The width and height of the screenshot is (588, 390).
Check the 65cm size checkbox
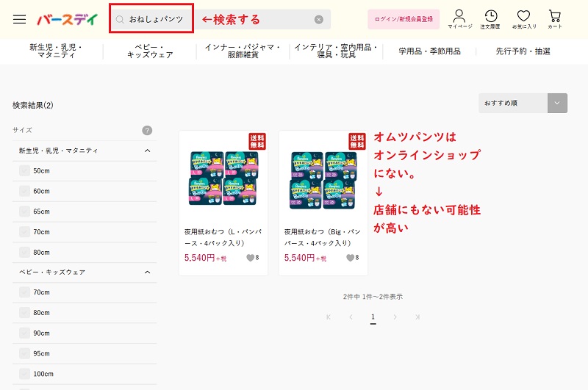coord(25,212)
